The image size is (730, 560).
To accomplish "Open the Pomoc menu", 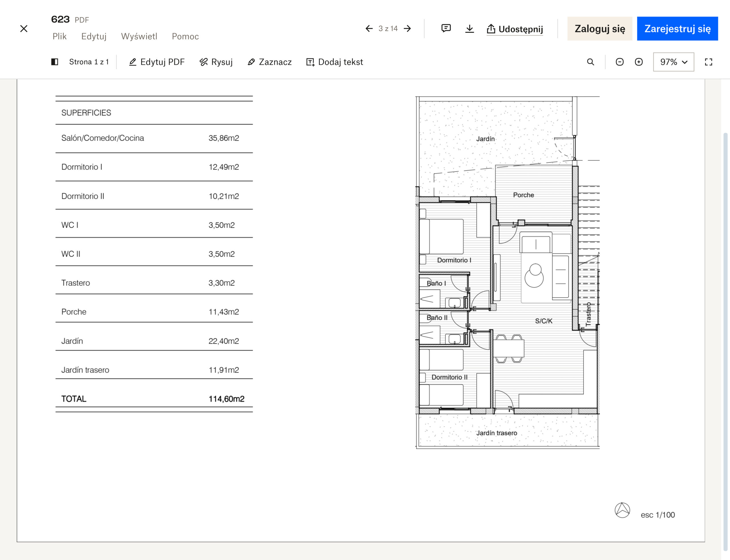I will point(185,36).
